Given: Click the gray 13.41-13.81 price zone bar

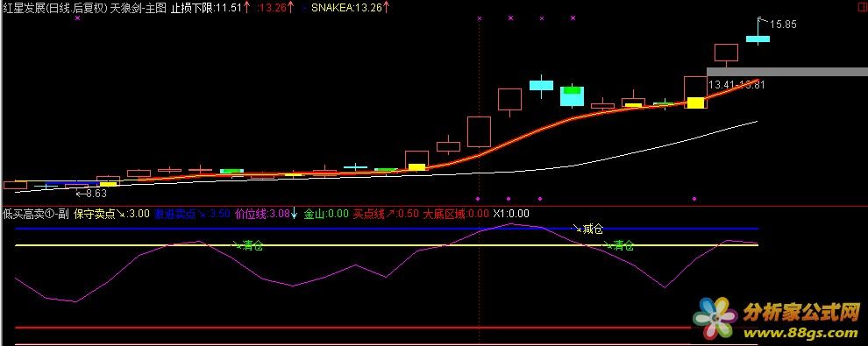Looking at the screenshot, I should (x=787, y=72).
